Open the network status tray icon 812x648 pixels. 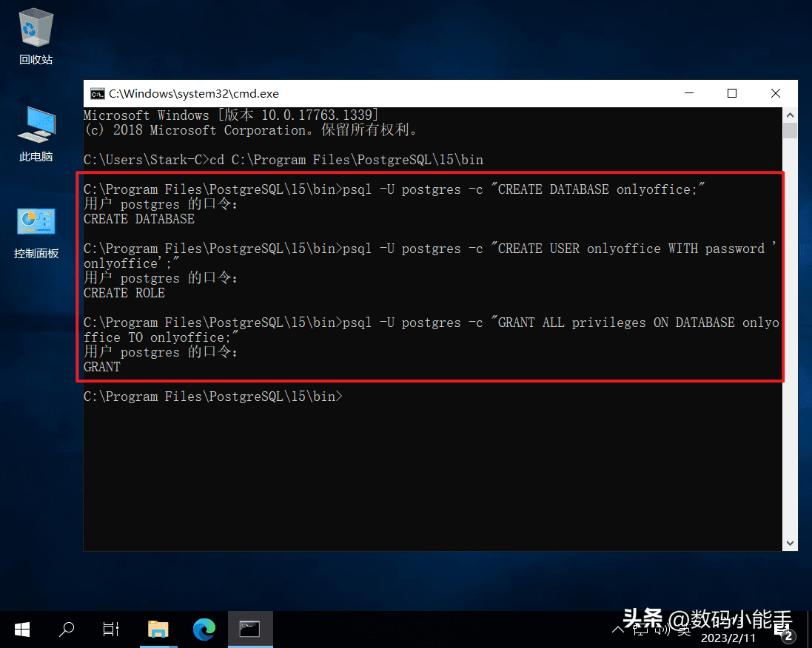pos(641,630)
